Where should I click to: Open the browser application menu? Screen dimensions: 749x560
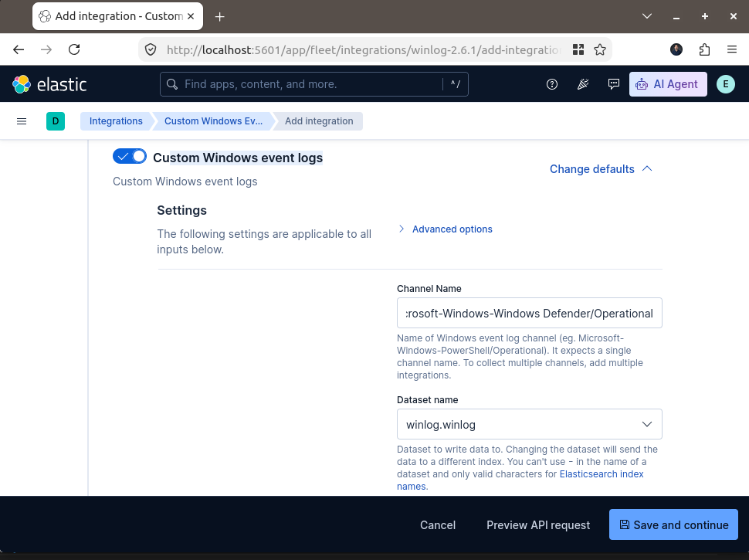732,49
